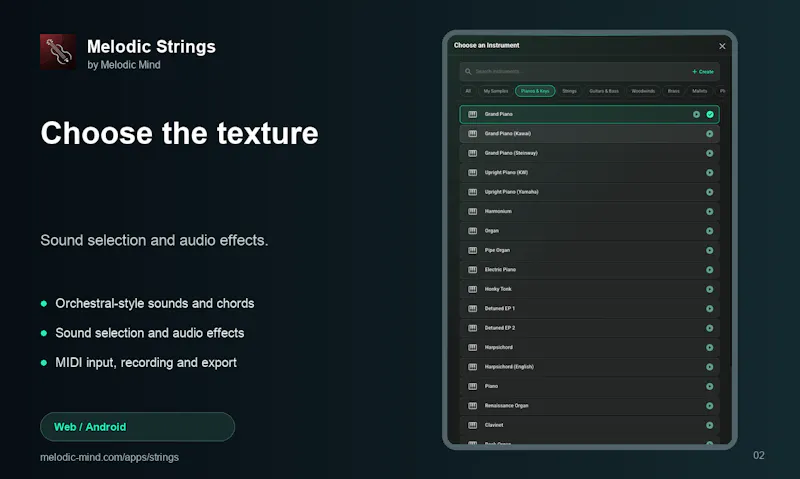
Task: Play preview of Upright Piano (KW)
Action: [x=709, y=172]
